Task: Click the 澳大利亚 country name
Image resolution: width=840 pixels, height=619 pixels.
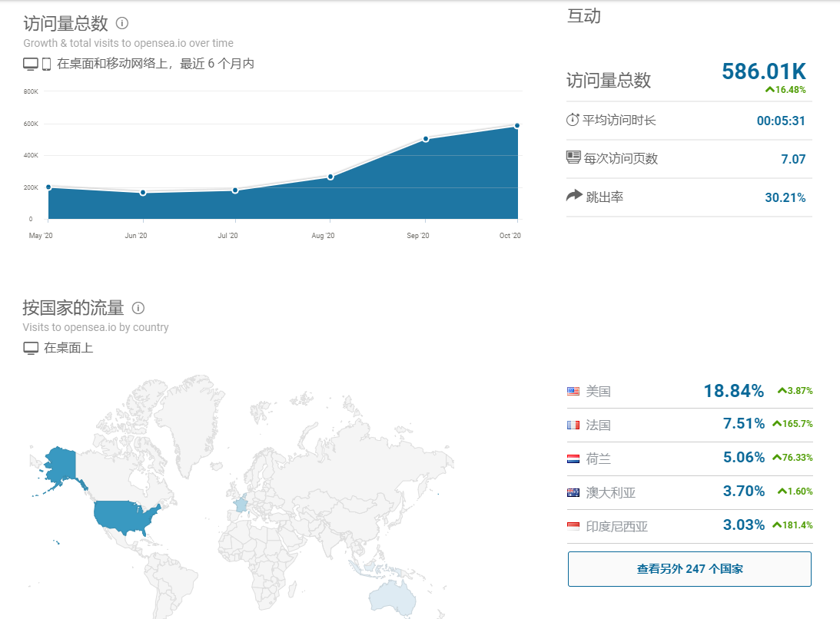Action: pyautogui.click(x=611, y=492)
